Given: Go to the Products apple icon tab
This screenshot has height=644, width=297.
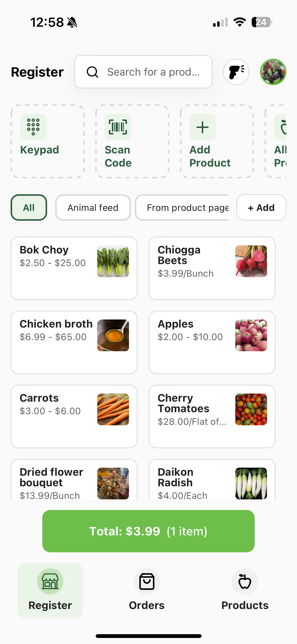Looking at the screenshot, I should point(245,582).
